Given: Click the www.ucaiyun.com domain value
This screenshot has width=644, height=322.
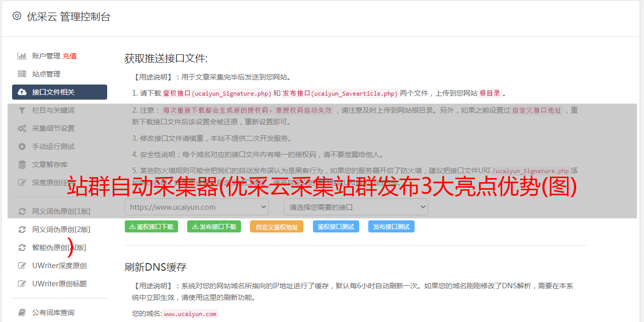Looking at the screenshot, I should (190, 313).
